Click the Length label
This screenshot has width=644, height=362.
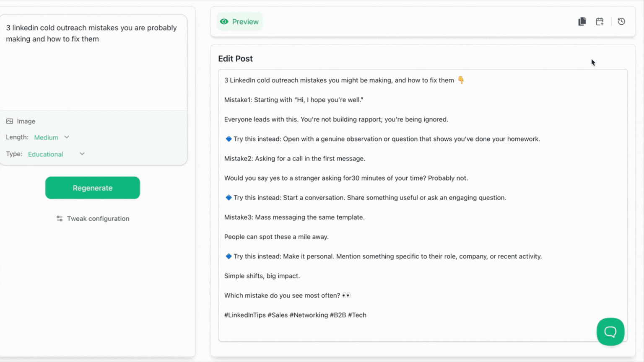tap(17, 137)
